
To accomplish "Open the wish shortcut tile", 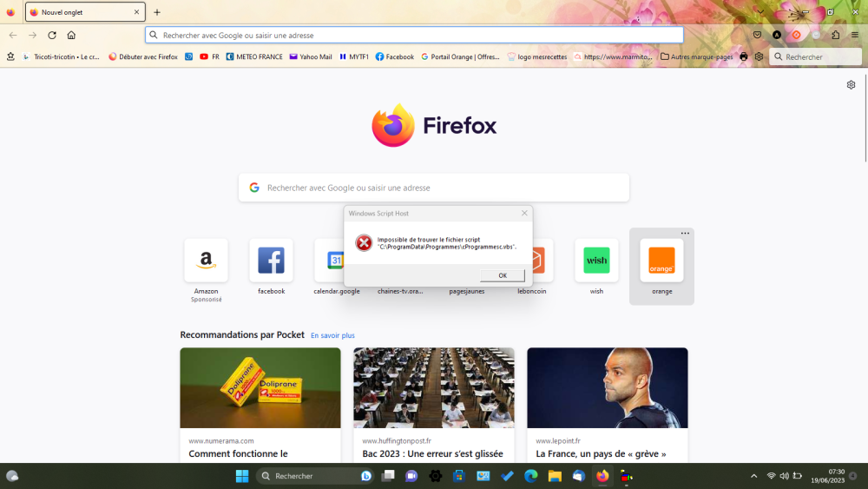I will 596,261.
